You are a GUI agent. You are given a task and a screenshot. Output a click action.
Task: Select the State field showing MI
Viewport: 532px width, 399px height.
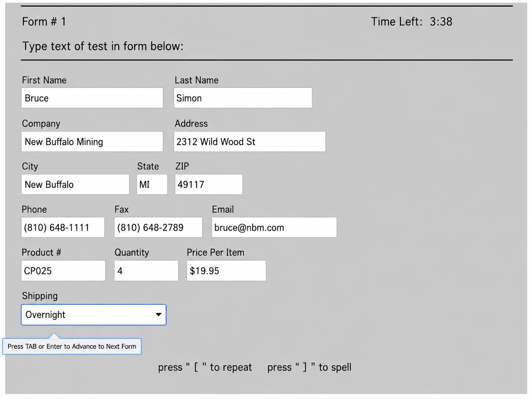(x=152, y=184)
